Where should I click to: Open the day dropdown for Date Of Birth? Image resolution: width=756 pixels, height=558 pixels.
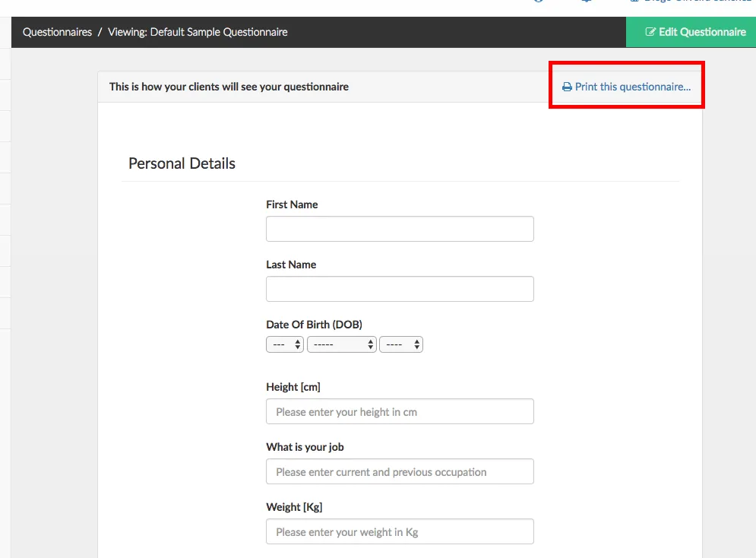285,344
